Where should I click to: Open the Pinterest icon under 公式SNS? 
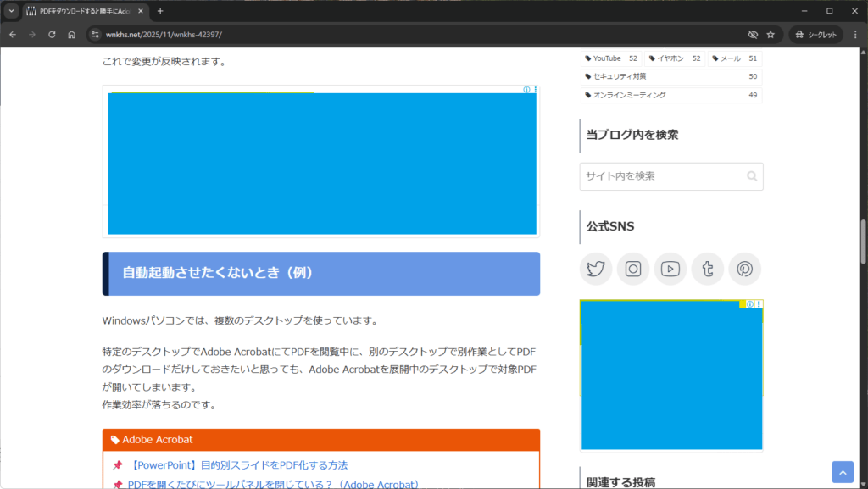(x=744, y=269)
